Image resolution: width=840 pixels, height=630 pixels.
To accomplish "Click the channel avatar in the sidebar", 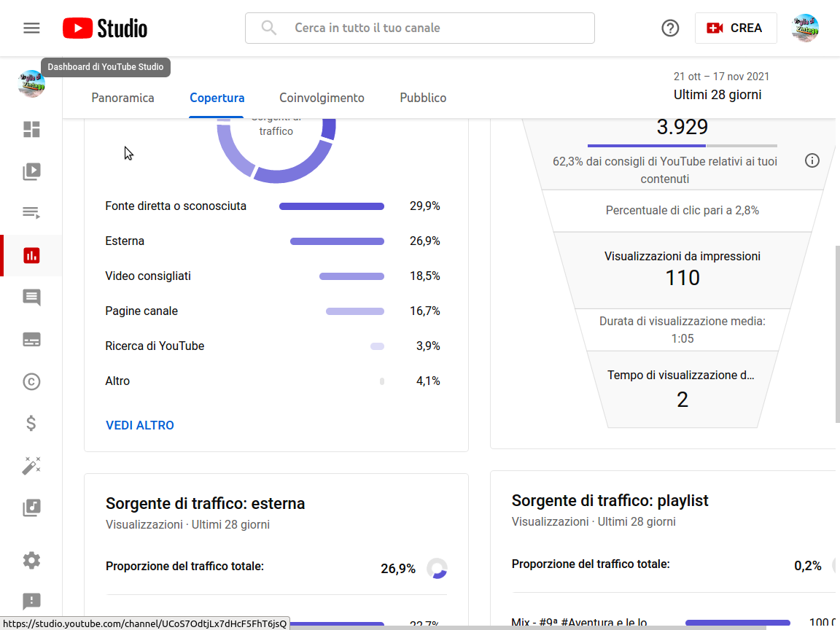I will tap(31, 84).
